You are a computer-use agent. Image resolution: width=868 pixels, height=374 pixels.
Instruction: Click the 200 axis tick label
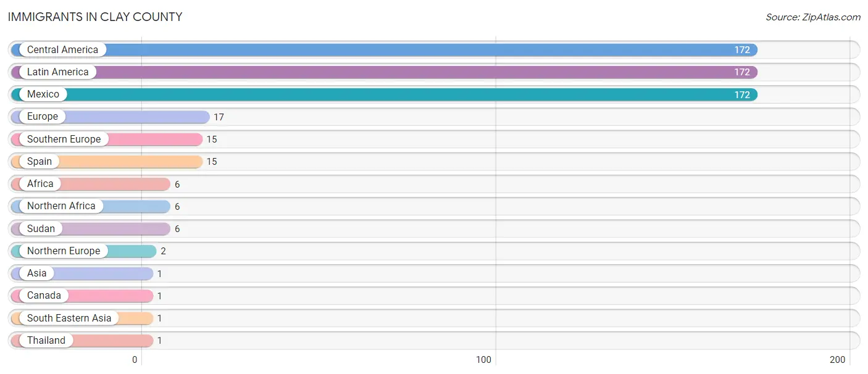coord(838,360)
